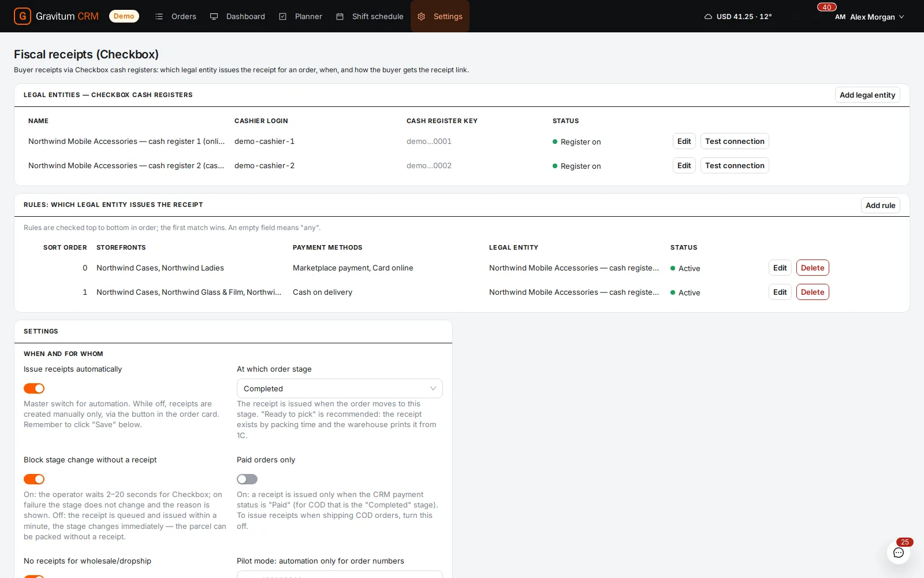This screenshot has width=924, height=578.
Task: Click Active status of the Cash on delivery rule
Action: click(x=685, y=292)
